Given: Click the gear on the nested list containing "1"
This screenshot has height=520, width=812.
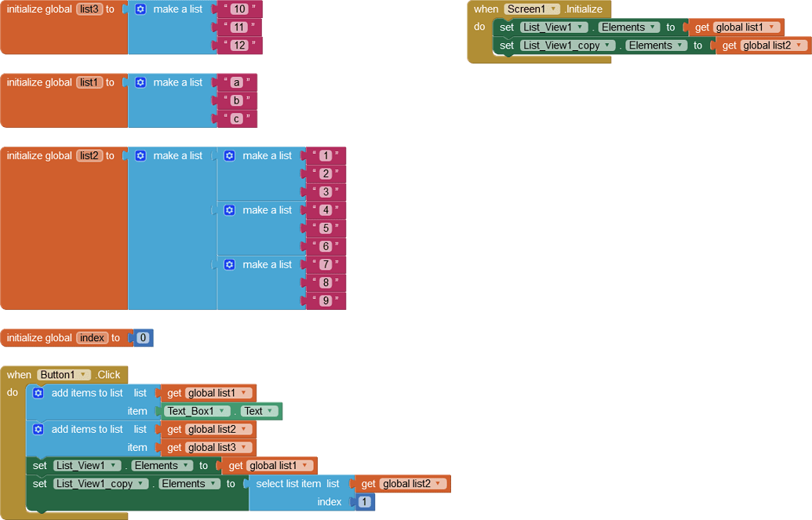Looking at the screenshot, I should tap(229, 155).
